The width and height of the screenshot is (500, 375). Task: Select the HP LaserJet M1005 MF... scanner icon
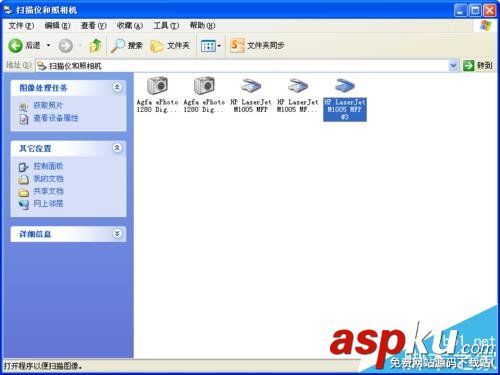[298, 86]
